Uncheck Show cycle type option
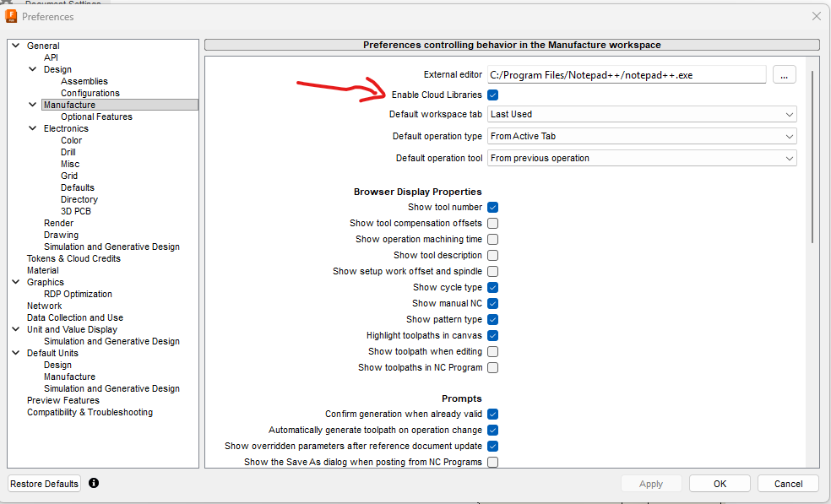The width and height of the screenshot is (831, 504). click(492, 288)
